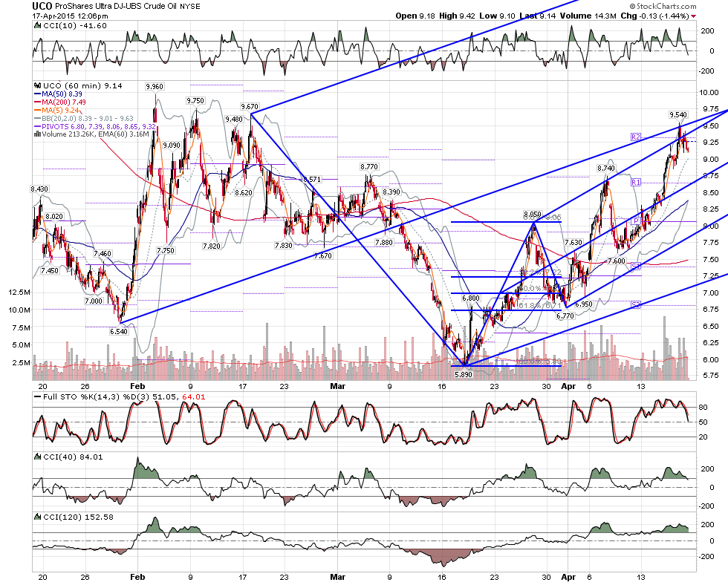The width and height of the screenshot is (728, 588).
Task: Click the red down arrow beside Chg
Action: tap(693, 16)
